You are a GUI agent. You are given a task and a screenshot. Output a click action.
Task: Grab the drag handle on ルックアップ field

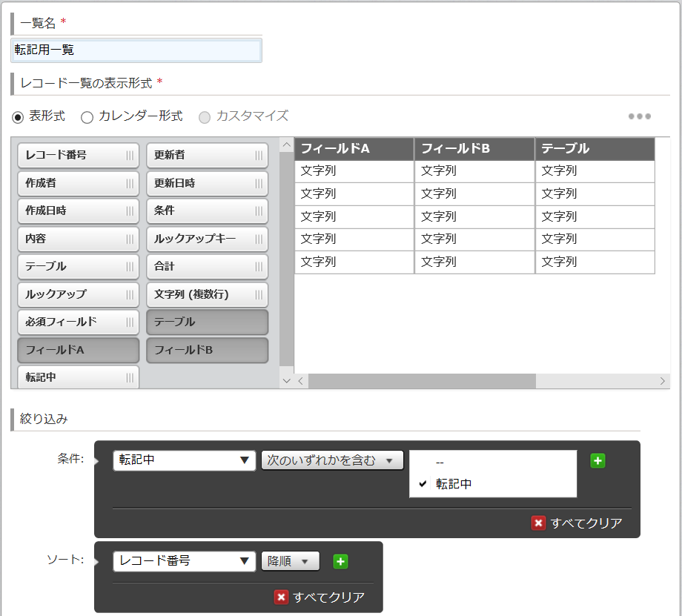coord(130,295)
